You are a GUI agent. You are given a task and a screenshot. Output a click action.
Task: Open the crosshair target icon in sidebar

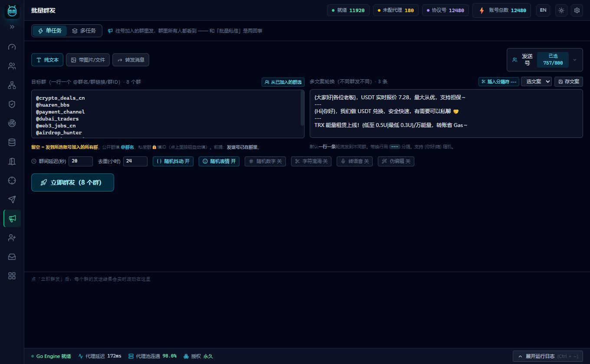point(12,180)
